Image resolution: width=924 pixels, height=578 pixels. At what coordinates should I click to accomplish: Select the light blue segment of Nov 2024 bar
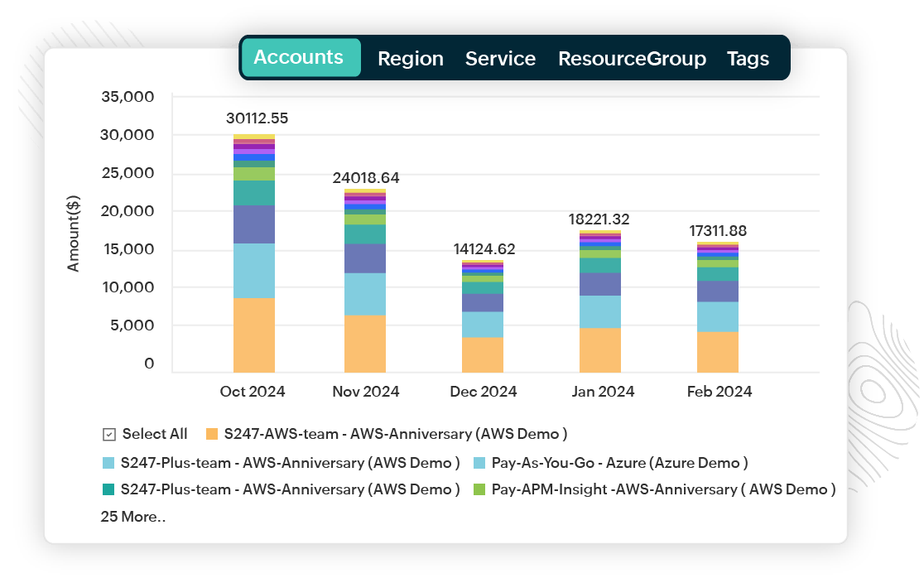tap(365, 294)
